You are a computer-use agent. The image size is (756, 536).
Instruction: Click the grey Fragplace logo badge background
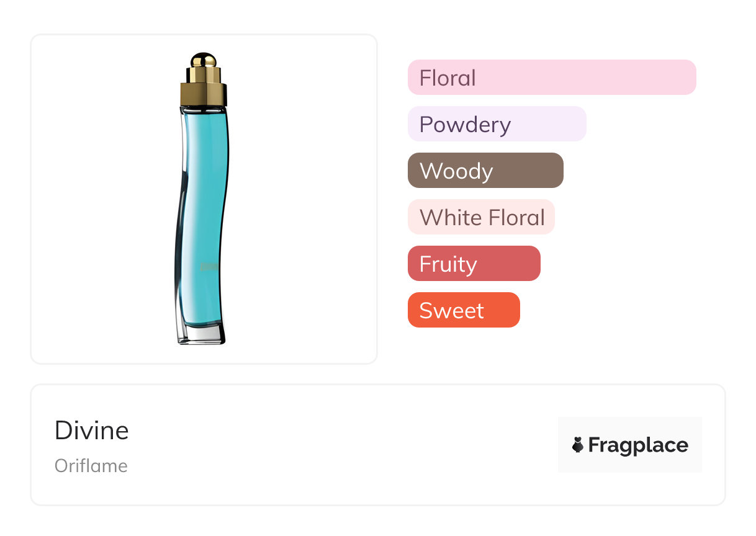(630, 427)
